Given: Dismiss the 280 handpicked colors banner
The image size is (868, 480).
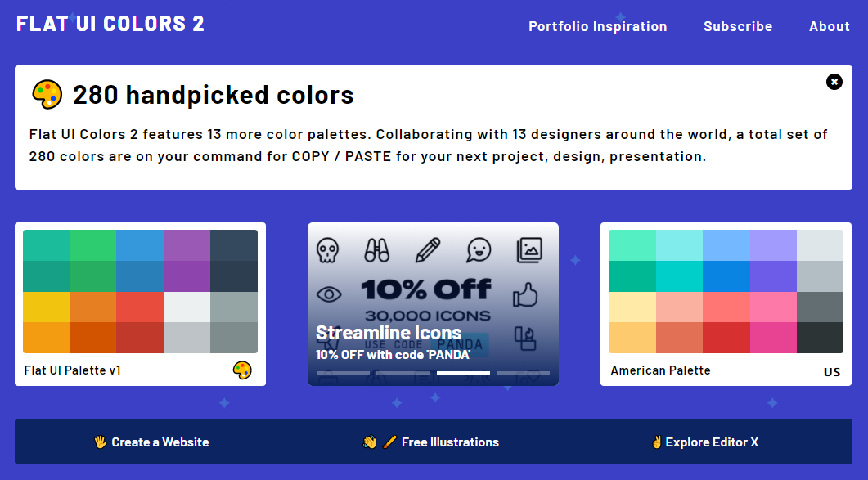Looking at the screenshot, I should click(x=834, y=82).
